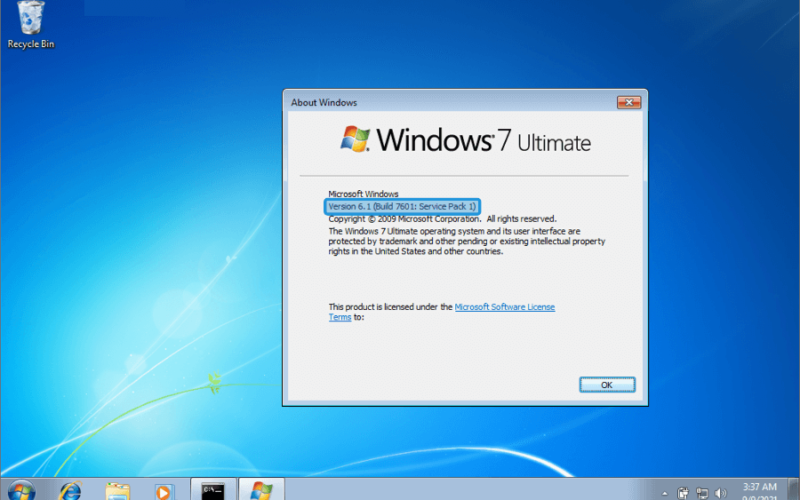This screenshot has height=500, width=800.
Task: Open the network tray icon
Action: [x=702, y=493]
